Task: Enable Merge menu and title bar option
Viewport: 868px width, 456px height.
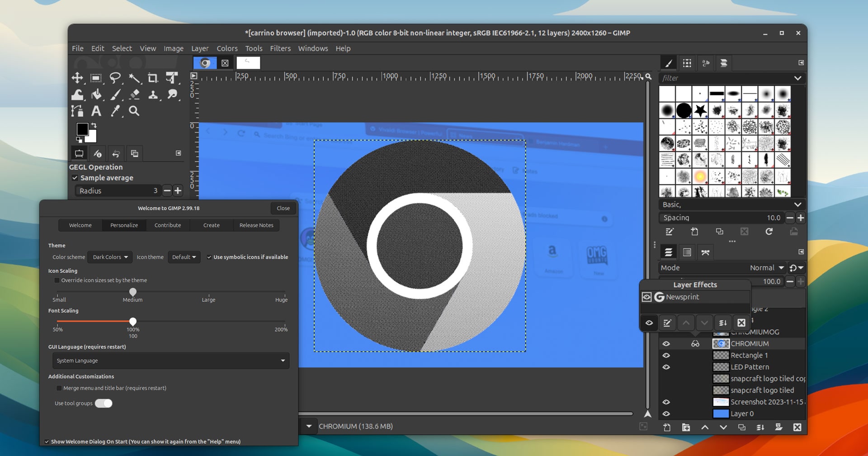Action: point(59,388)
